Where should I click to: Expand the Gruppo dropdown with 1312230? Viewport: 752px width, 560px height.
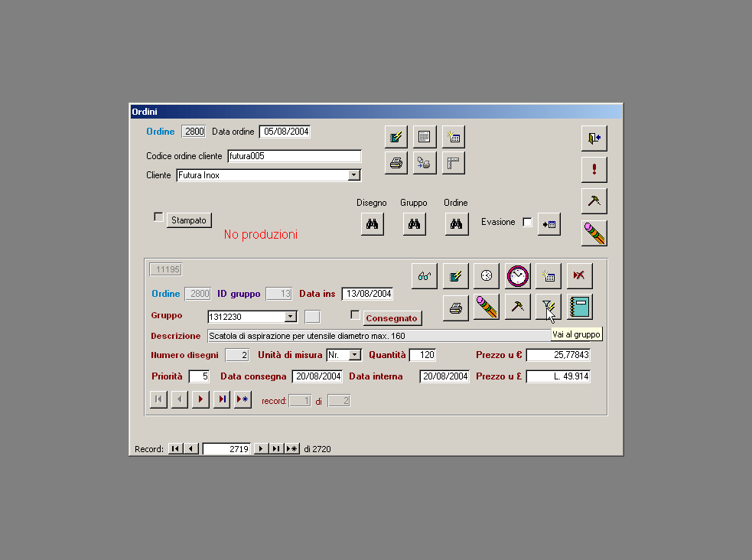point(290,317)
